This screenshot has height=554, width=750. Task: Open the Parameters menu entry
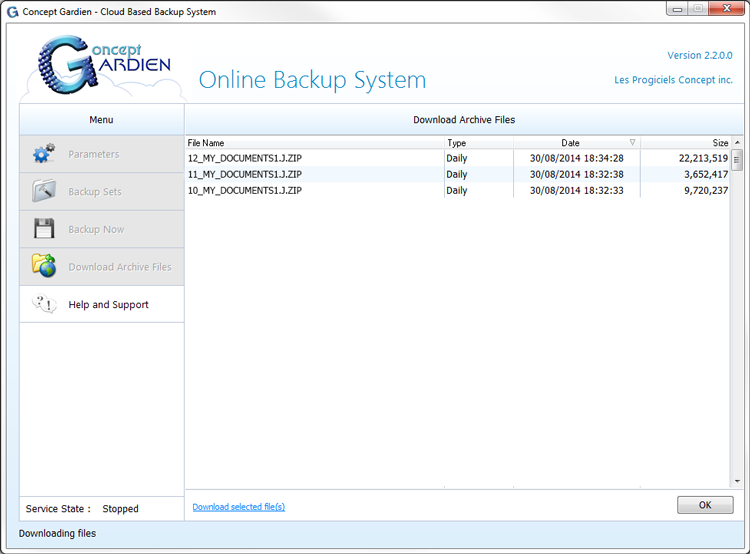coord(93,154)
